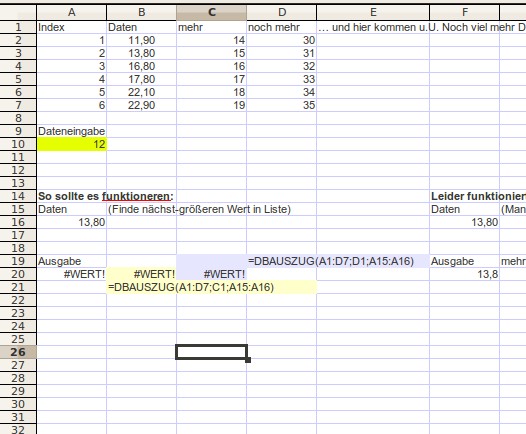Viewport: 526px width, 434px height.
Task: Click the 'So sollte es funktioneren:' heading cell
Action: (x=106, y=196)
